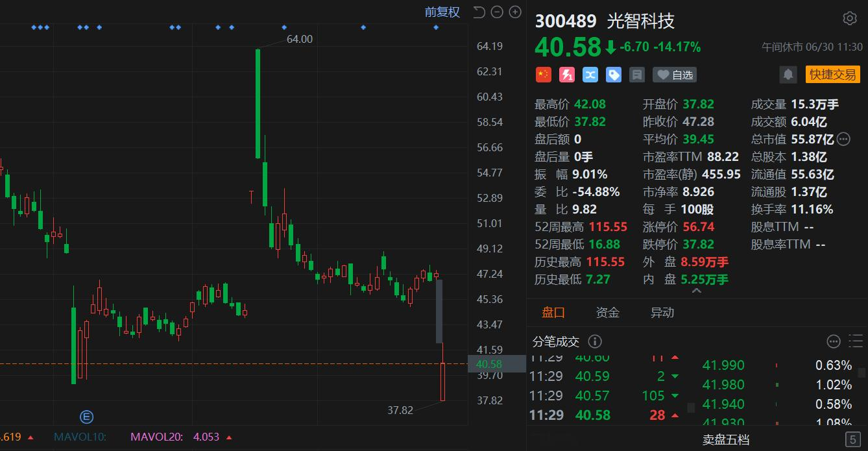868x451 pixels.
Task: Click the 5 depth-level box icon
Action: point(853,439)
